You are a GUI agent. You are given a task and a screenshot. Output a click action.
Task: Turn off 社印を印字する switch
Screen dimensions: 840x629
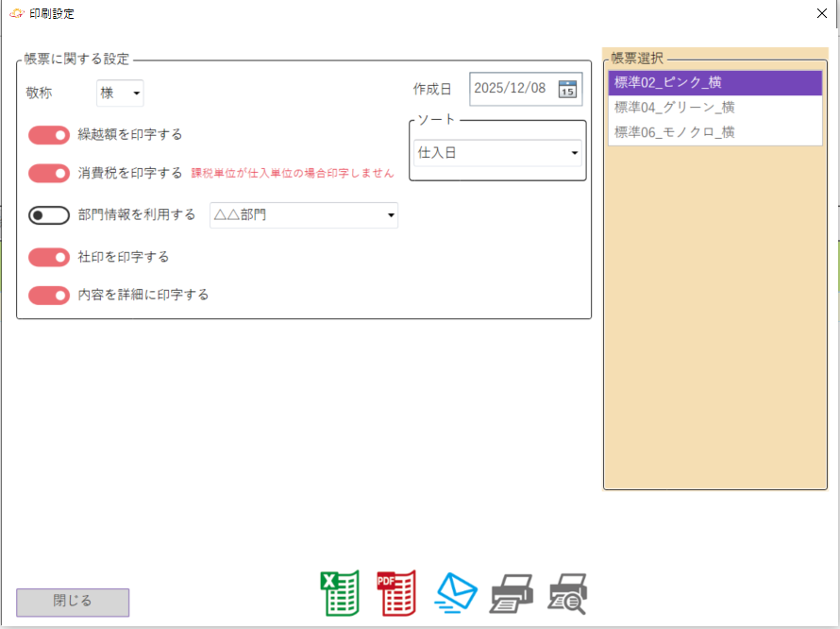pos(49,257)
